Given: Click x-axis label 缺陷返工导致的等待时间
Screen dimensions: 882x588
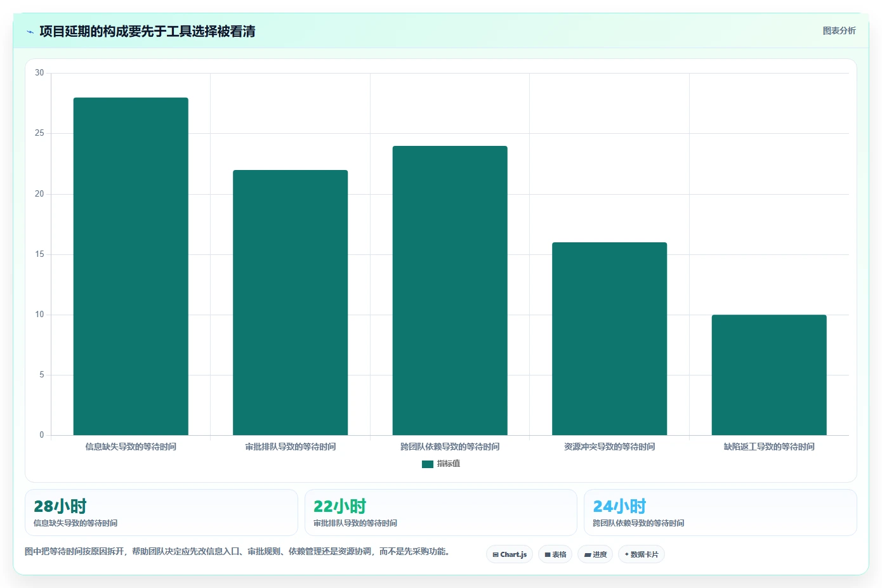Looking at the screenshot, I should [x=769, y=447].
